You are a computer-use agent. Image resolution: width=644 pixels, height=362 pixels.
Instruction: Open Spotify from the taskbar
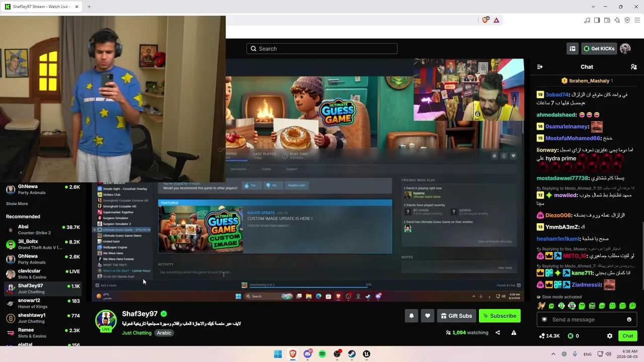(323, 354)
